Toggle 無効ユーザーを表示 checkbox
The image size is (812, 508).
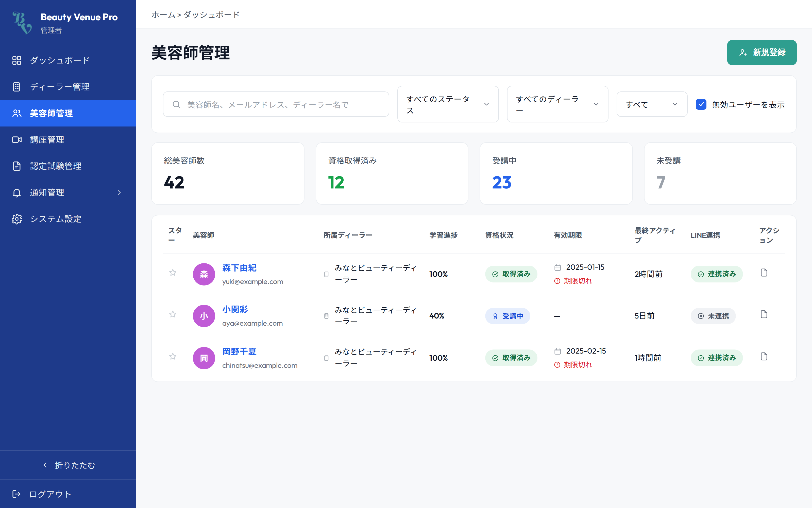(x=701, y=104)
